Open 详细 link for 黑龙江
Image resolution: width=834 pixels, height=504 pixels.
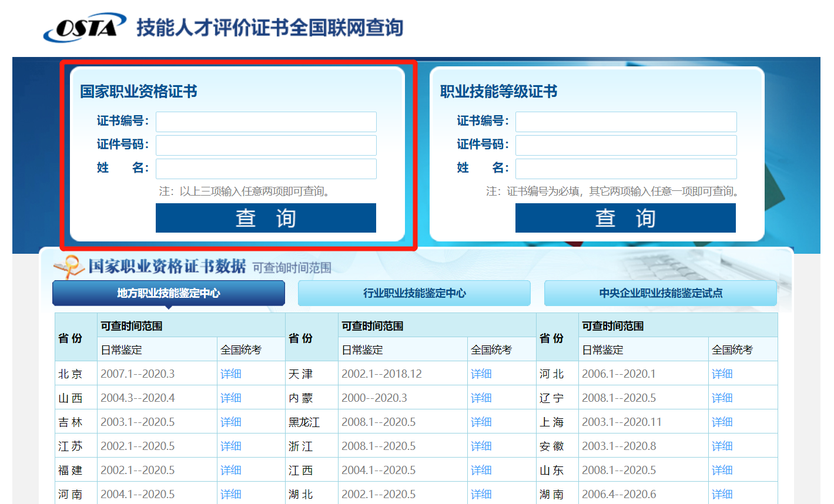pyautogui.click(x=481, y=422)
